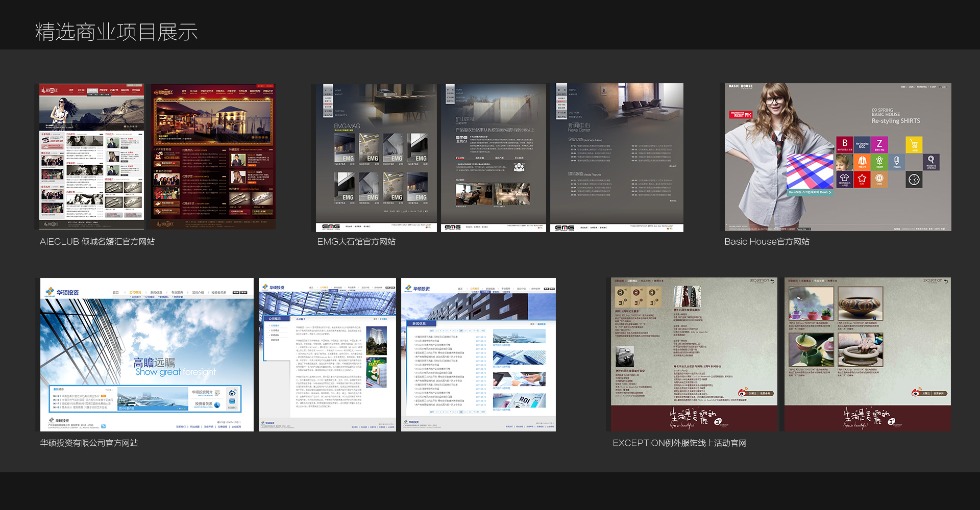Screen dimensions: 980x510
Task: Click the painted pottery bowl photo
Action: coord(860,303)
